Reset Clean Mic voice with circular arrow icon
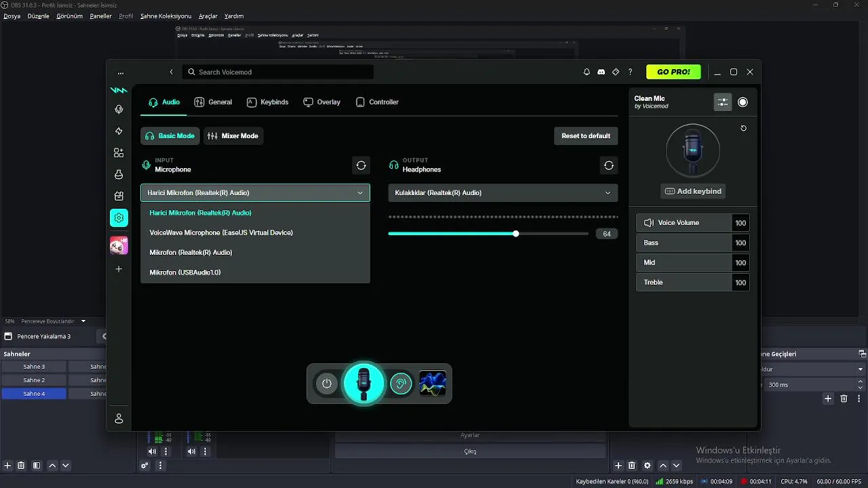Screen dimensions: 868x488 [x=743, y=128]
